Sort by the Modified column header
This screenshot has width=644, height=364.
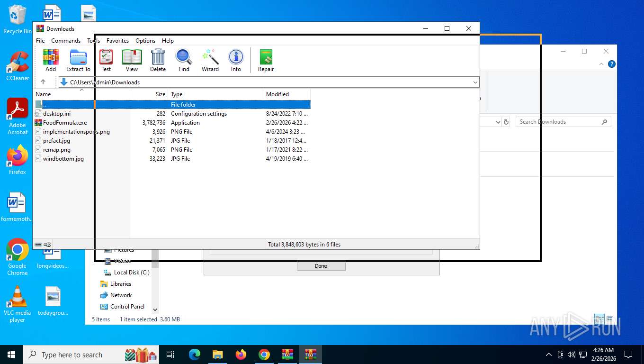[x=286, y=94]
